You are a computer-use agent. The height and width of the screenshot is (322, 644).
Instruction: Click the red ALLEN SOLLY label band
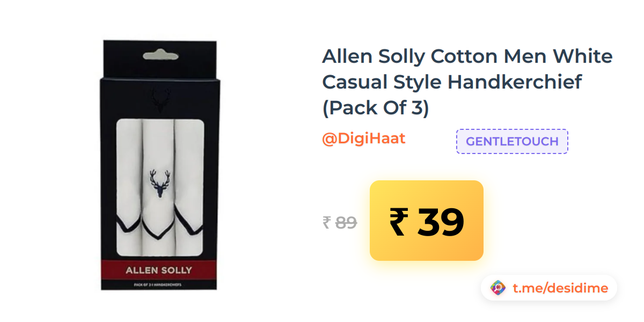(x=159, y=269)
